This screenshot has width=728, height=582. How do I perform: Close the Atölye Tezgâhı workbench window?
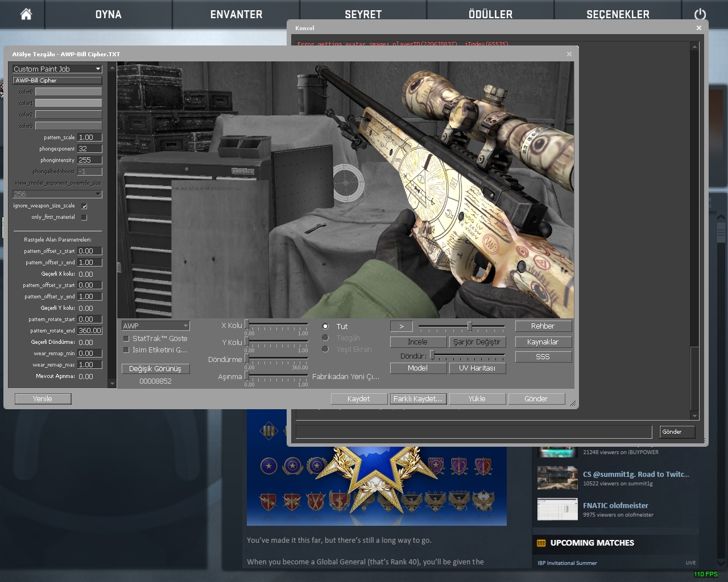tap(569, 54)
